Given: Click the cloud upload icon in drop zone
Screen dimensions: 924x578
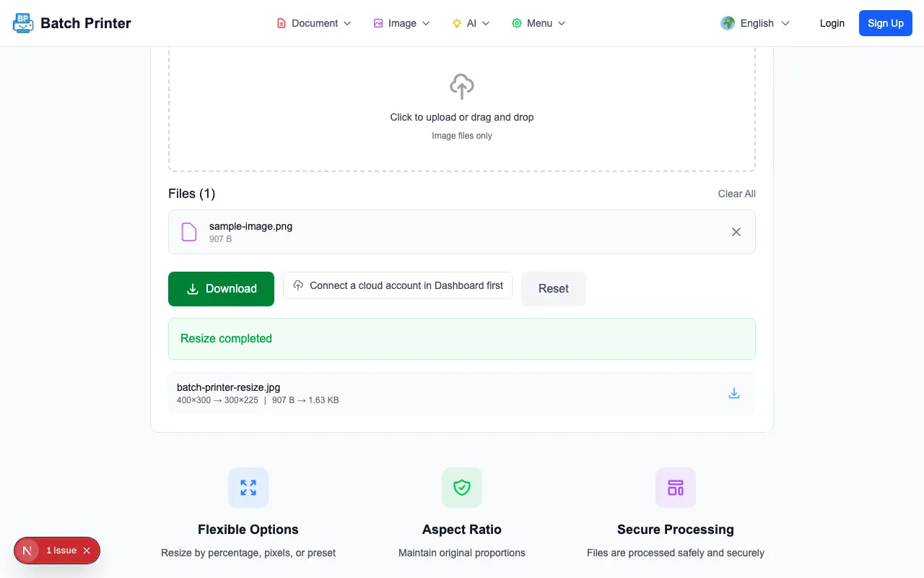Looking at the screenshot, I should tap(462, 87).
